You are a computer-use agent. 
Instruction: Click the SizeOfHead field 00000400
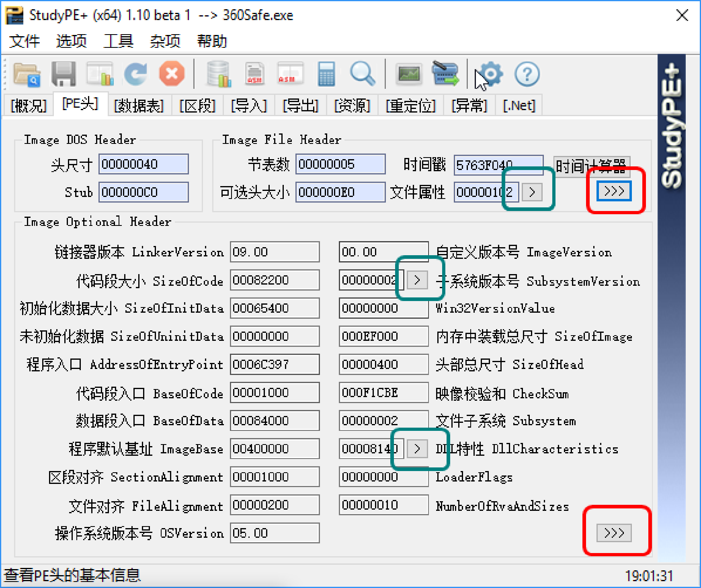click(x=384, y=364)
